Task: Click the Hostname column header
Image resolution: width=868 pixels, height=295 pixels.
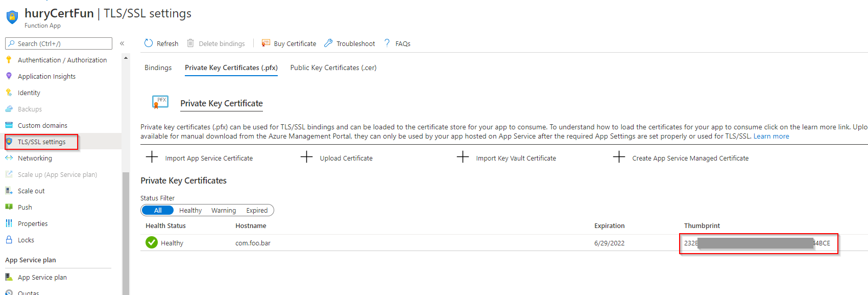Action: [251, 225]
